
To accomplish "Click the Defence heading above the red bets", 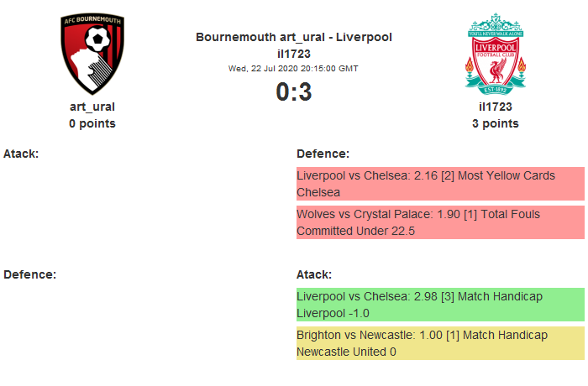I will [x=323, y=154].
